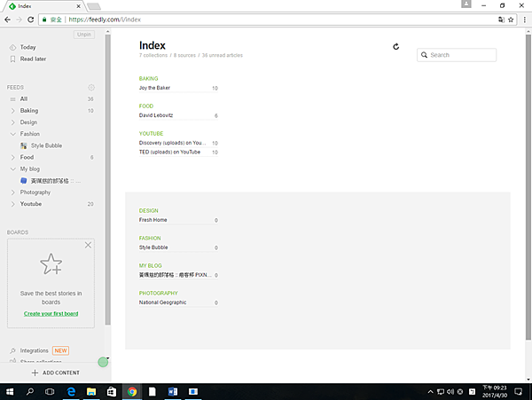The height and width of the screenshot is (400, 532).
Task: Click the search magnifier icon in Search box
Action: pos(424,55)
